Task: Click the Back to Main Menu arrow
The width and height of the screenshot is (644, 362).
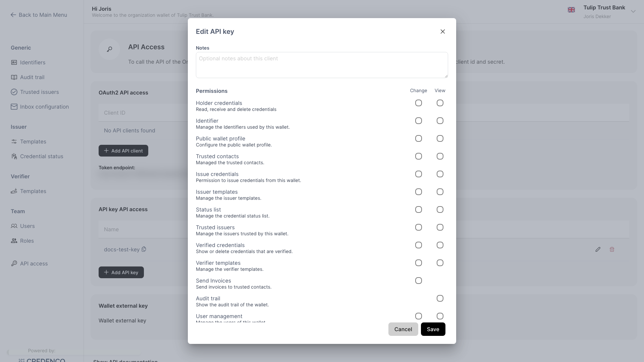Action: point(13,15)
